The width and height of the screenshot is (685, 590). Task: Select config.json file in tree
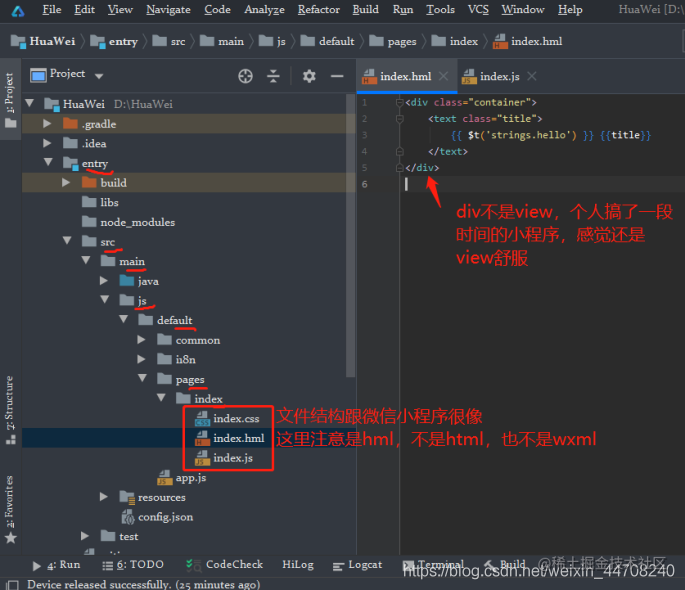pos(157,517)
